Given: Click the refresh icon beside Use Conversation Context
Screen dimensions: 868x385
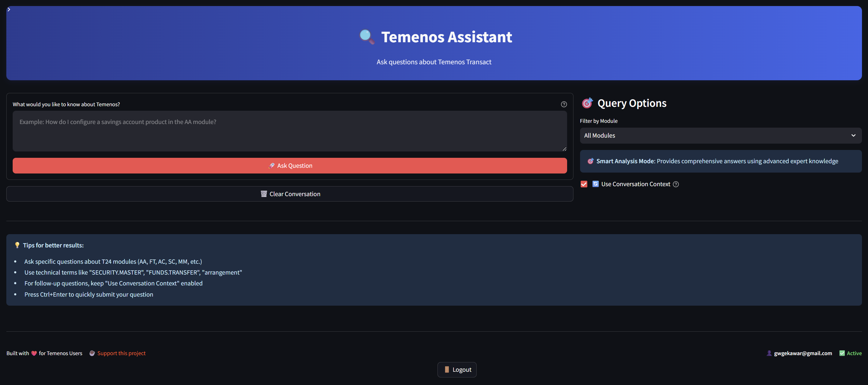Looking at the screenshot, I should (595, 184).
